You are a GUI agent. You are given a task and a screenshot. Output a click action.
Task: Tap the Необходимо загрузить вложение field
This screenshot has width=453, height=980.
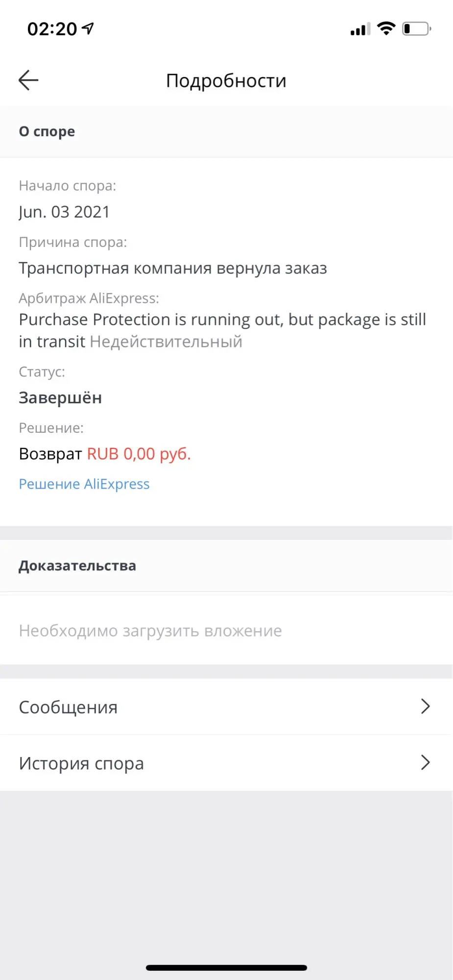[226, 631]
